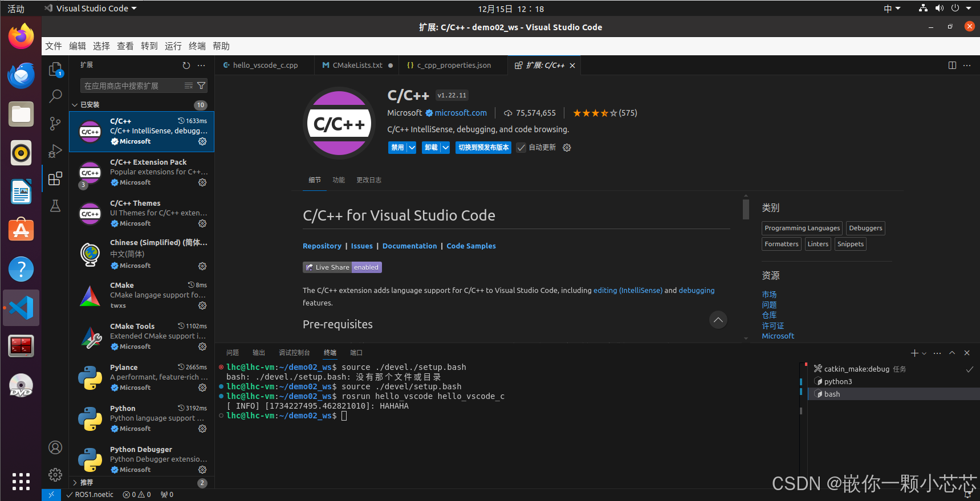Open Source Control view in activity bar
Screen dimensions: 980x501
click(x=55, y=124)
